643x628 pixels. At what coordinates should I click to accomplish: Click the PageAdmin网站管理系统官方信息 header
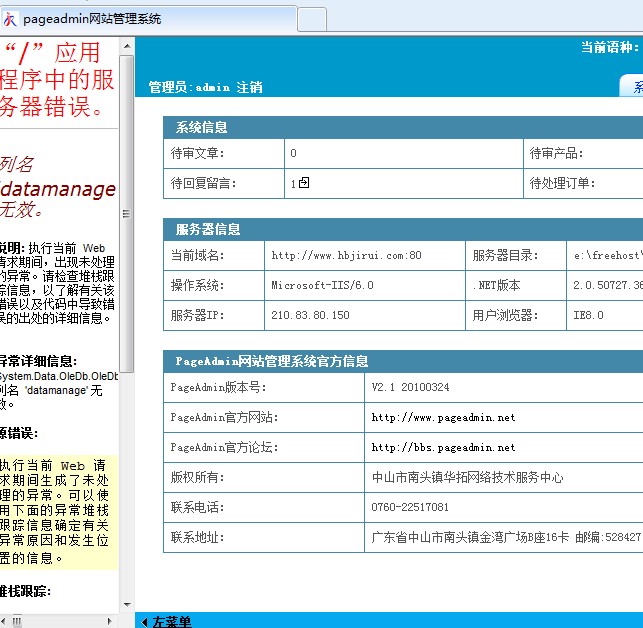coord(271,361)
